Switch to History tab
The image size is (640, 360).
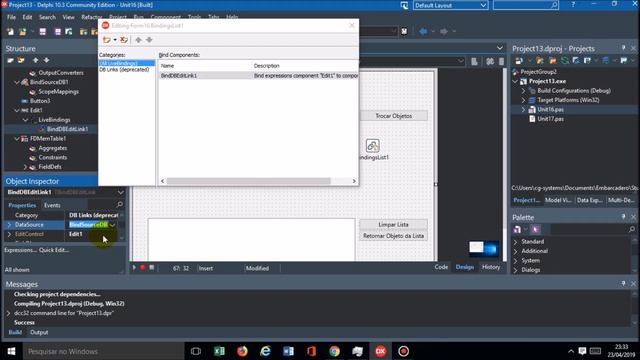(x=491, y=267)
